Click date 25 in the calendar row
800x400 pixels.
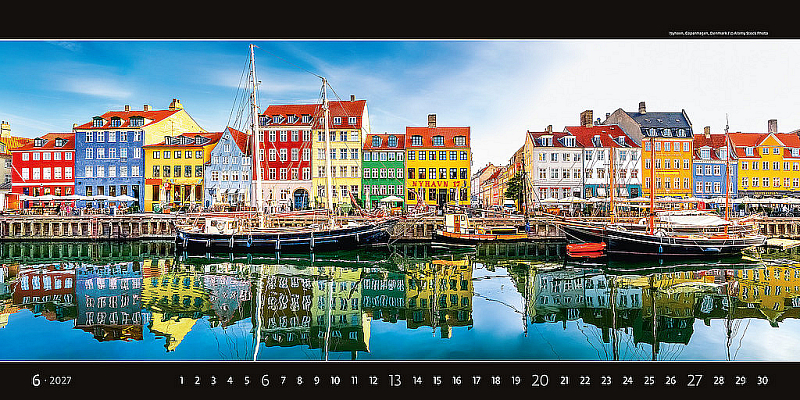[x=649, y=381]
